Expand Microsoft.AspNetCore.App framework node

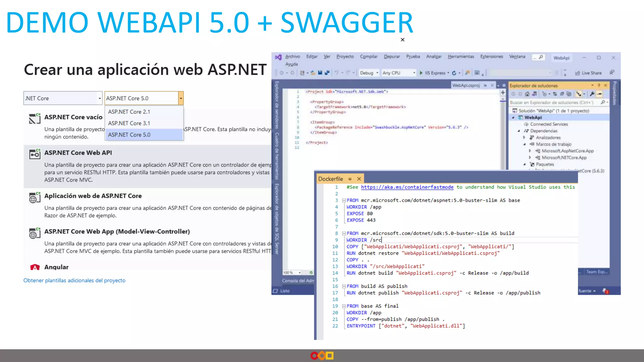pos(530,151)
